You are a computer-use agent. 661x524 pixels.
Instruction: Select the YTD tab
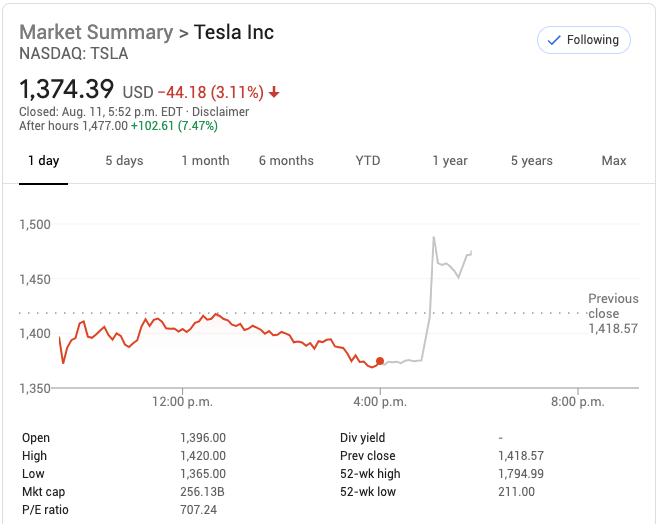[368, 161]
